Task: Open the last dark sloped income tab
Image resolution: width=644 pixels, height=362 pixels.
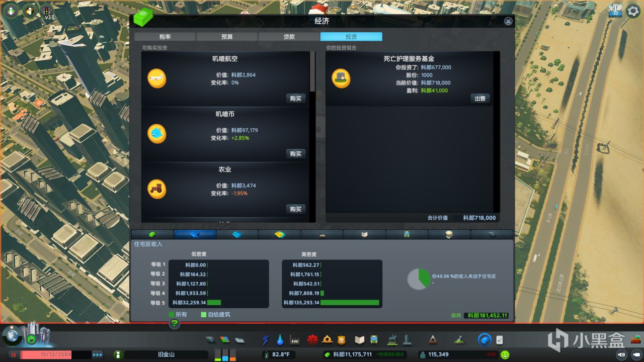Action: pos(492,234)
